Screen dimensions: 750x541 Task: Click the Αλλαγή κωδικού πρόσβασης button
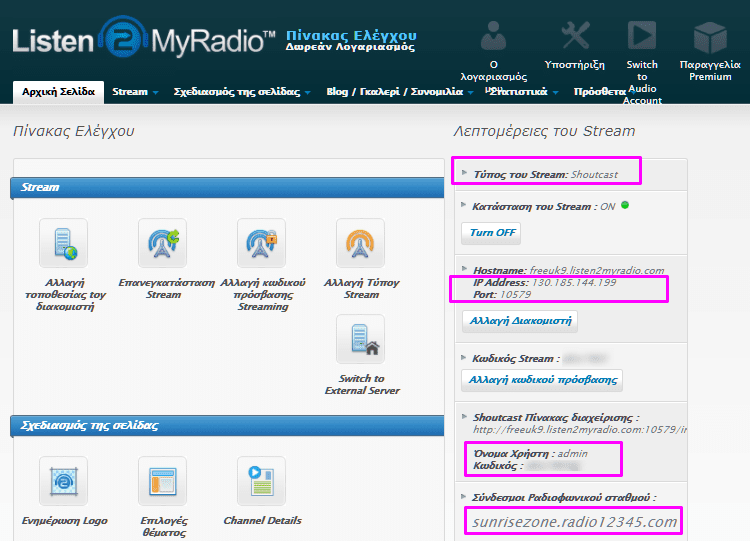click(x=542, y=380)
